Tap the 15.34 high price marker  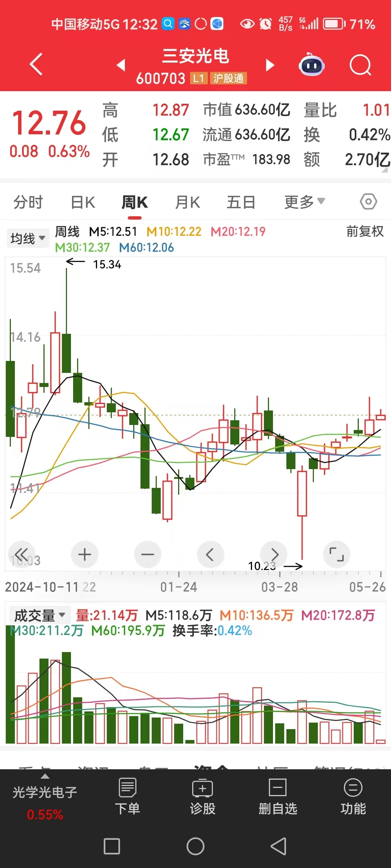pos(107,264)
